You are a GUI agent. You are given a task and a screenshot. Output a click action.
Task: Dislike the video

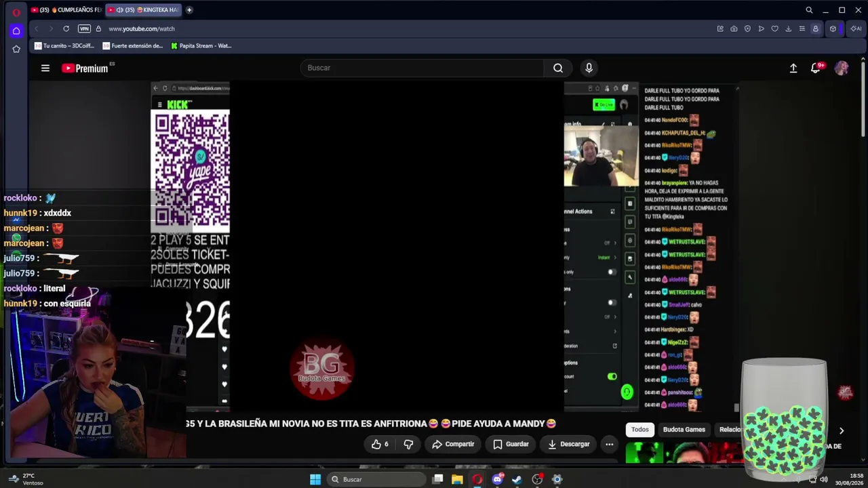[408, 444]
